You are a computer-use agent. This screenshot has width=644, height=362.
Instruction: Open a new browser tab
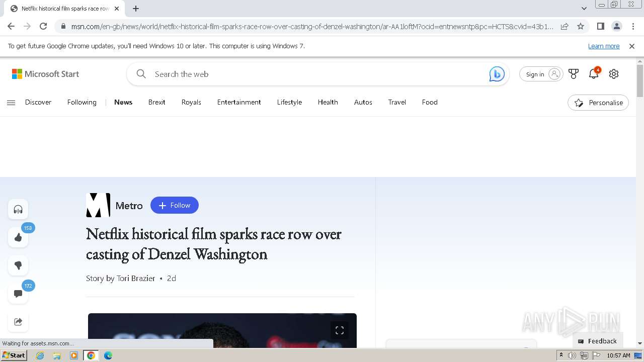pos(136,9)
